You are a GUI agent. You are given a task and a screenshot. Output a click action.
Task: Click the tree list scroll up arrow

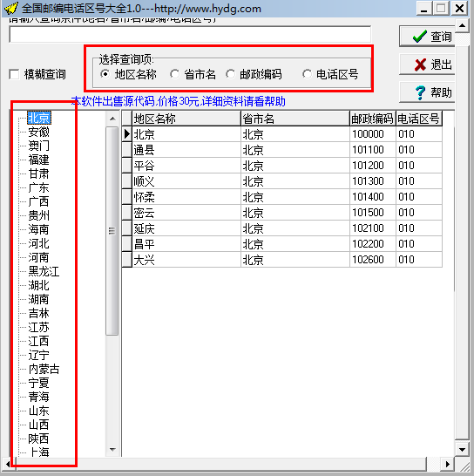click(x=112, y=119)
